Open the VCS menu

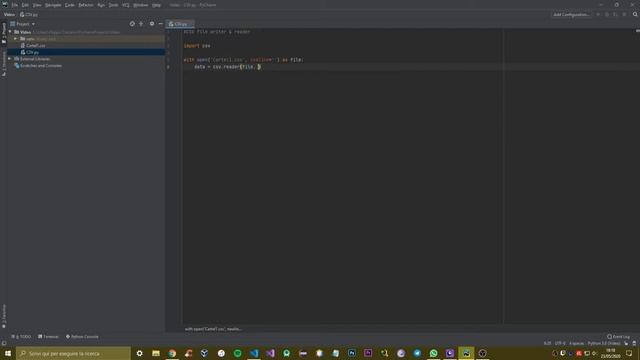[126, 5]
